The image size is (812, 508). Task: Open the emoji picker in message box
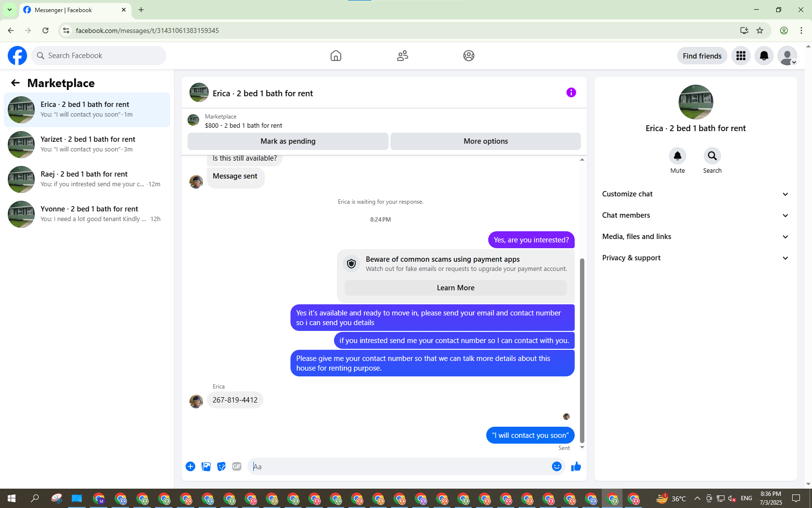coord(557,466)
